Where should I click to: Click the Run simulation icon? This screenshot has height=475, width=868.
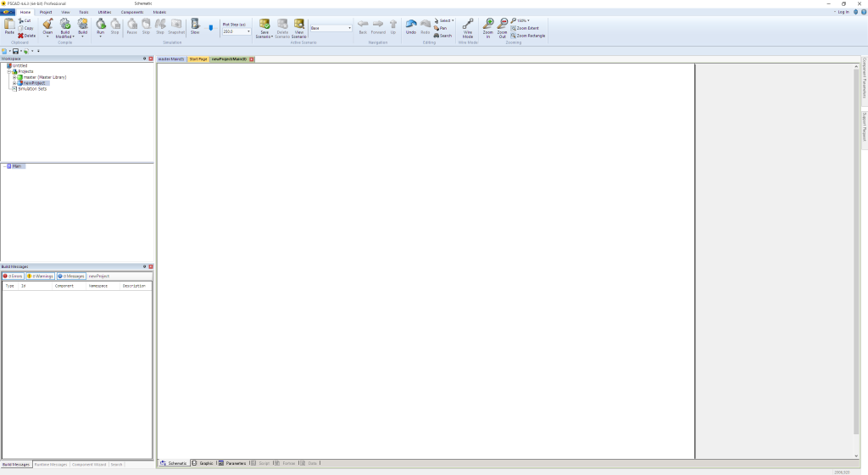tap(100, 25)
